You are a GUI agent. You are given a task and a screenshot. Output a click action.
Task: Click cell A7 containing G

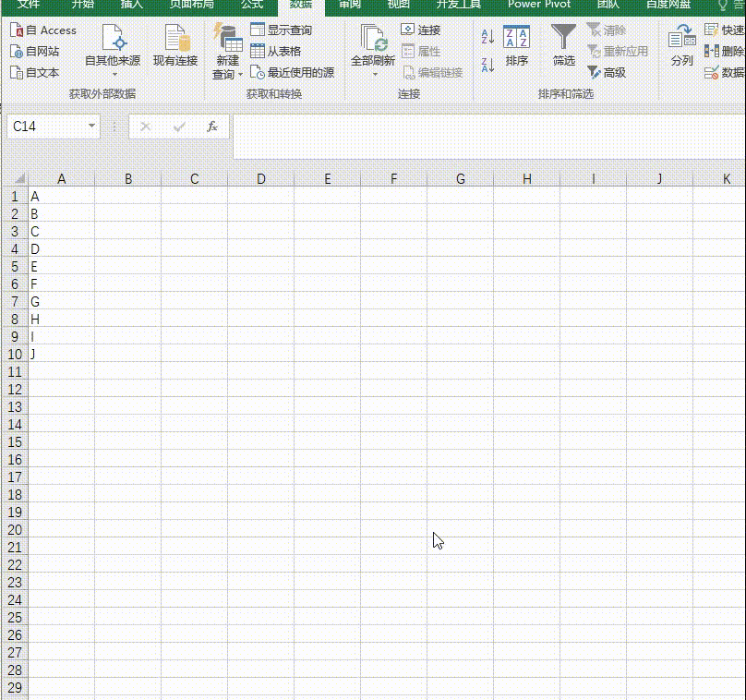pyautogui.click(x=61, y=302)
